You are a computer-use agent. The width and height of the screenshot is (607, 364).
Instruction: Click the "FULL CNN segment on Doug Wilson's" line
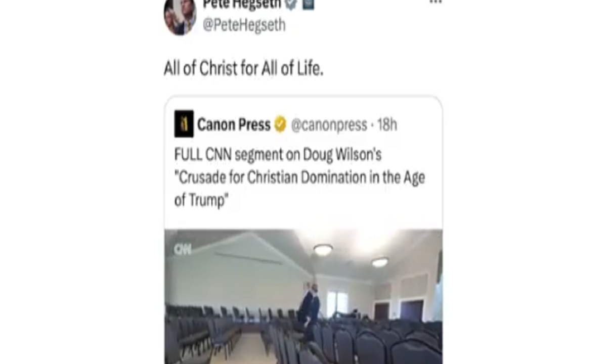click(x=278, y=155)
